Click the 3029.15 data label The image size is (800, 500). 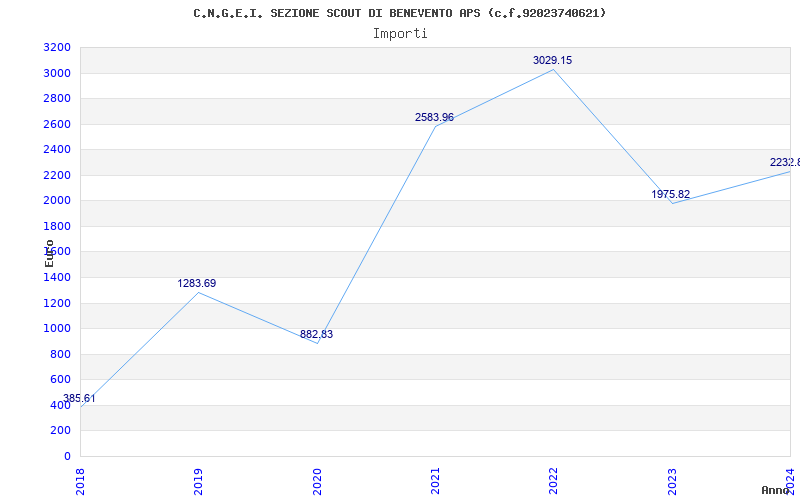coord(553,60)
